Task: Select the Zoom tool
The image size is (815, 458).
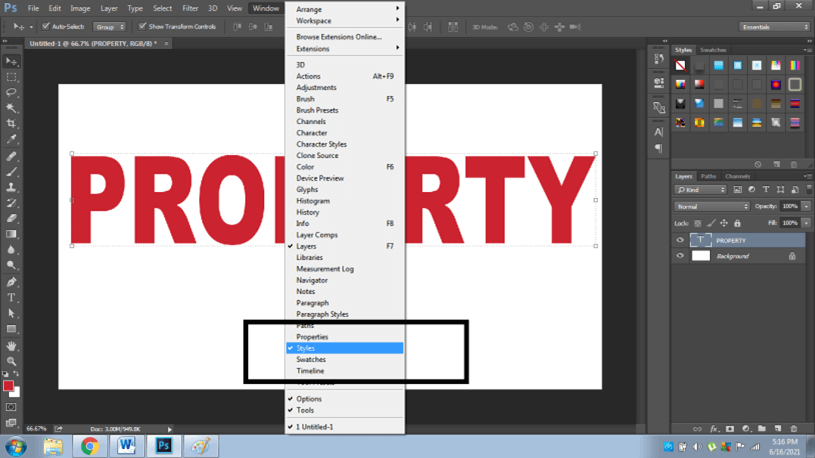Action: coord(12,361)
